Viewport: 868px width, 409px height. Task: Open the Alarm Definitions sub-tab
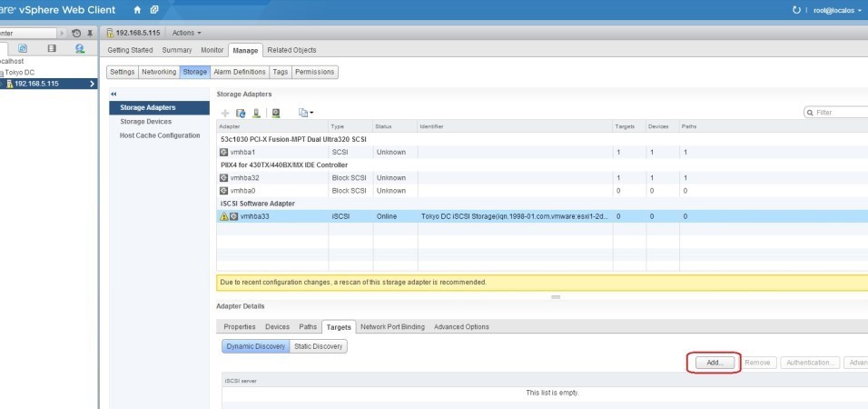240,72
